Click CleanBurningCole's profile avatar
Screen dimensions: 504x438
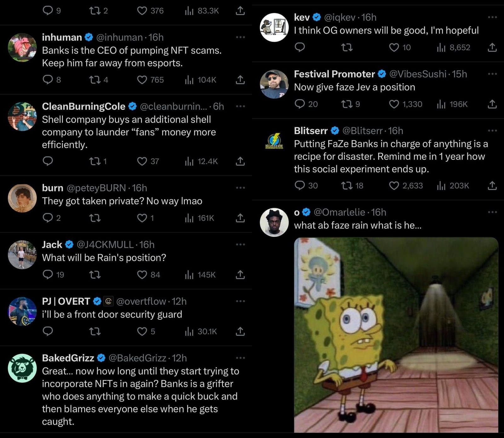[22, 116]
